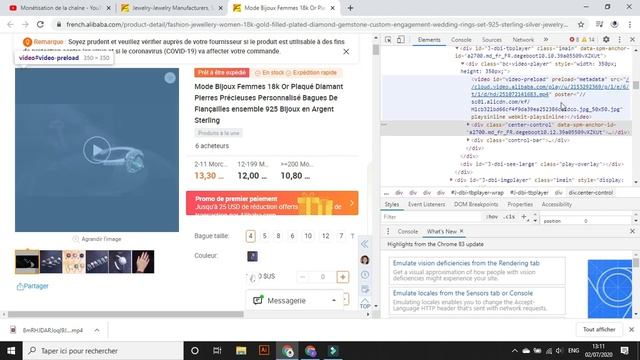Switch to the top Console tab in DevTools
Viewport: 640px width, 360px height.
pos(461,40)
